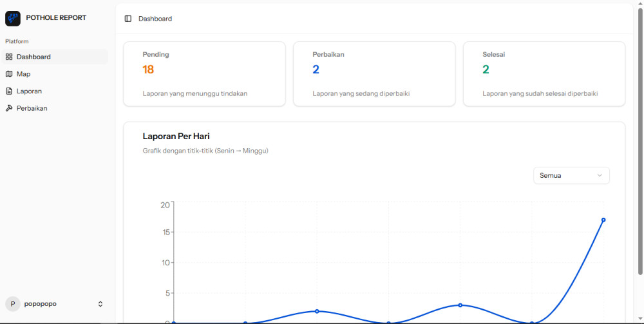
Task: Click the Laporan document icon
Action: pos(9,91)
